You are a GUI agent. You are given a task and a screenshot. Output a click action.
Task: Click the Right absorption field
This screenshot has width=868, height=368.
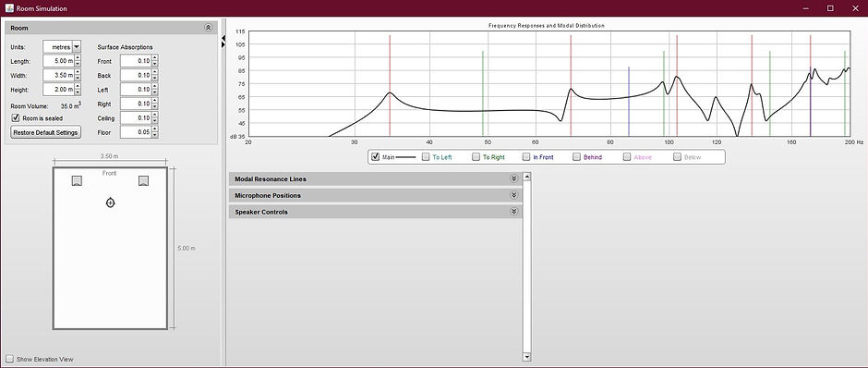click(136, 104)
